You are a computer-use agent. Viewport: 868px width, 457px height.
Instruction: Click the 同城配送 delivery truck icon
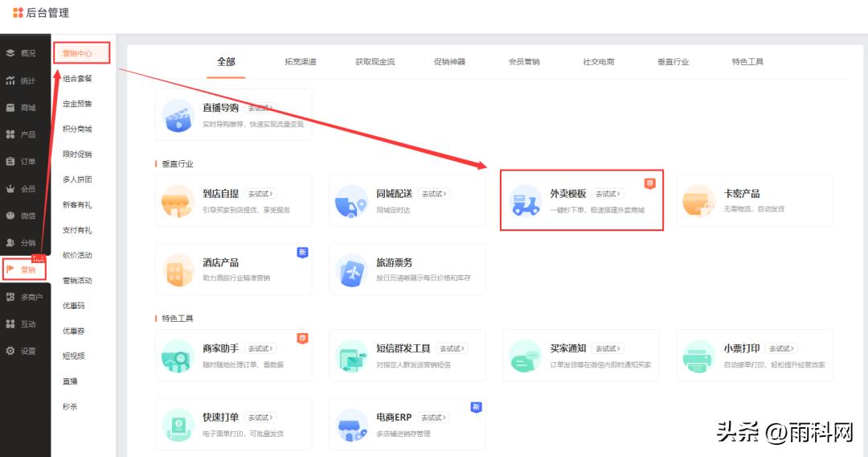click(351, 201)
